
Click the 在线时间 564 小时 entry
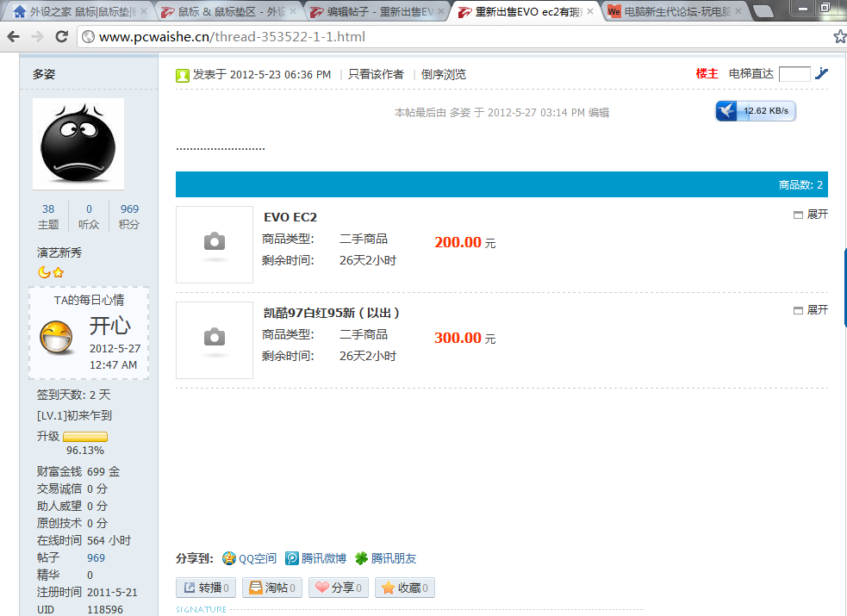pos(84,540)
